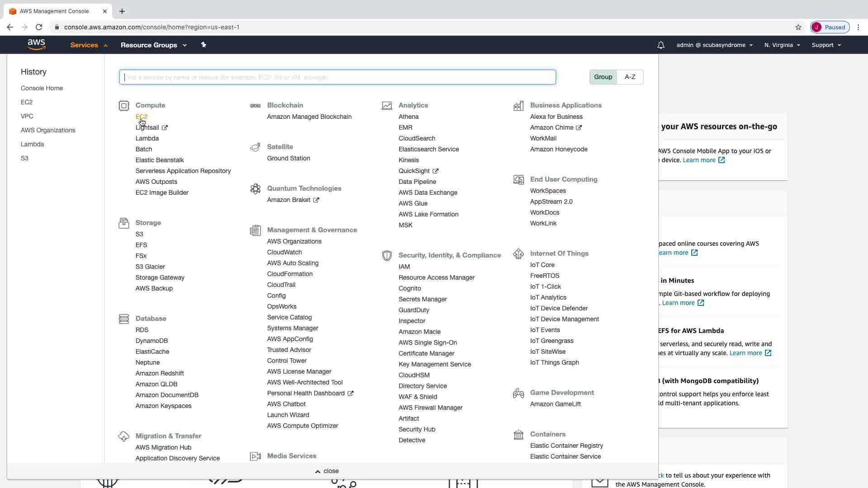868x488 pixels.
Task: Click the pushpin icon in the navbar
Action: point(203,45)
